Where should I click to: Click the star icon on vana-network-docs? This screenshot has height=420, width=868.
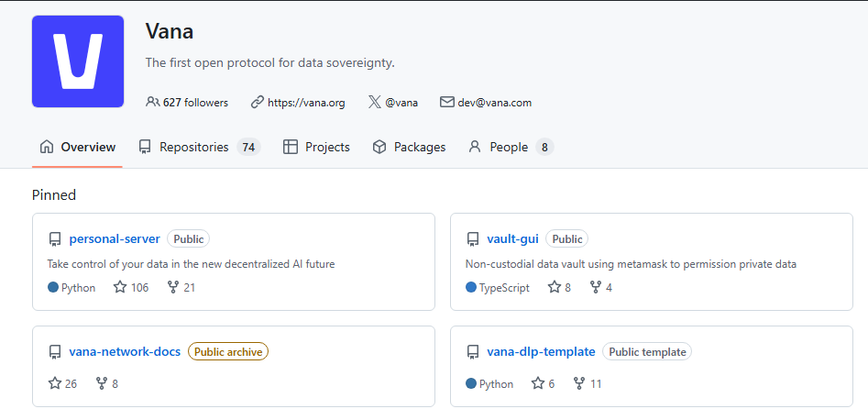pos(55,383)
